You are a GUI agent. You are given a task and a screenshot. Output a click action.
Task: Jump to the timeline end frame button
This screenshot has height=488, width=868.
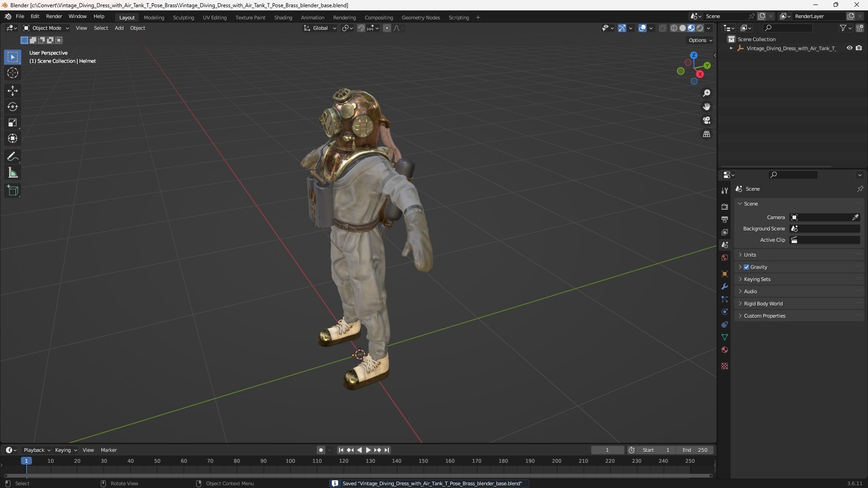[x=387, y=450]
